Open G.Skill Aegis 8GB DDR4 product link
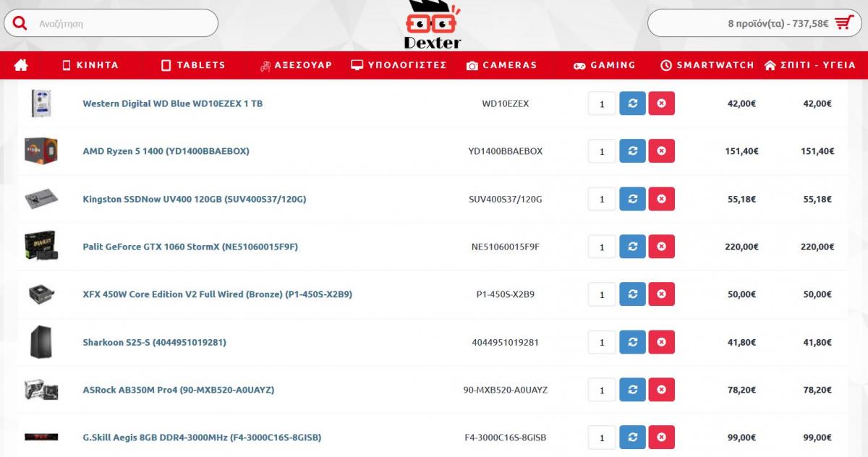 click(x=202, y=437)
